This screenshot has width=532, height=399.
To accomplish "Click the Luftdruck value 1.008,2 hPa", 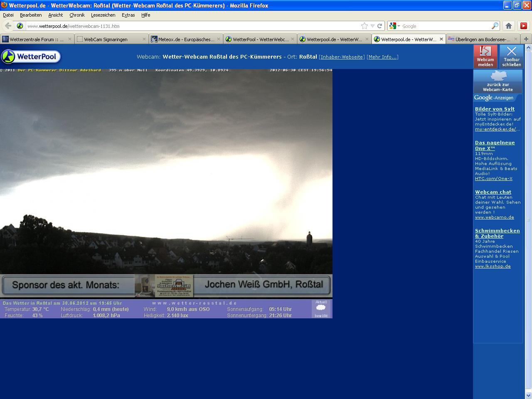I will point(106,315).
